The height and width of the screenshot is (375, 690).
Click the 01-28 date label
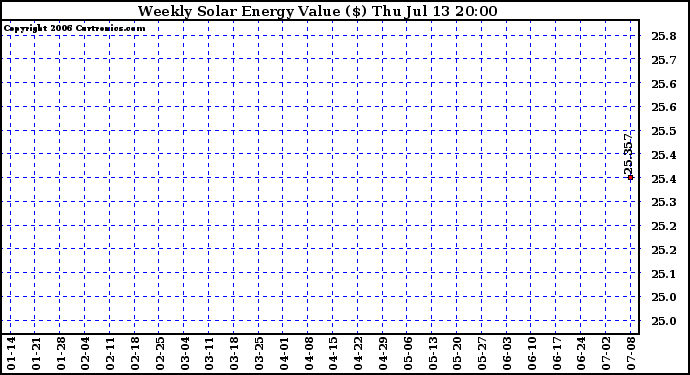click(61, 353)
